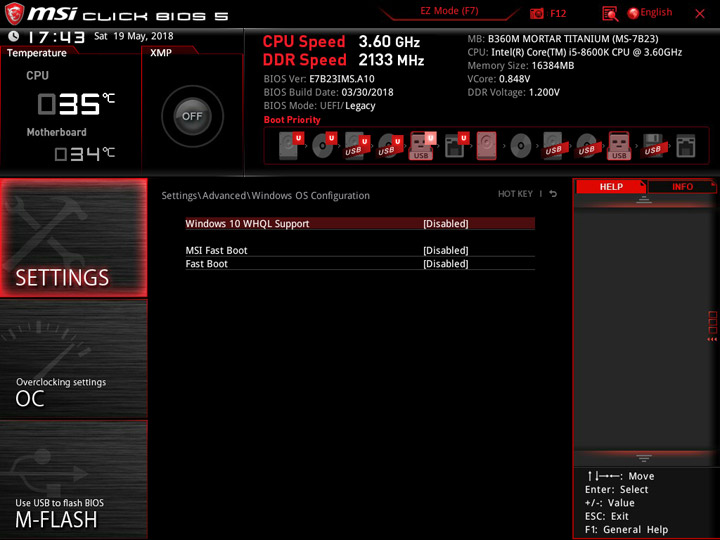Screen dimensions: 720x540
Task: Select the legacy CD/DVD boot icon without badge
Action: coord(521,146)
